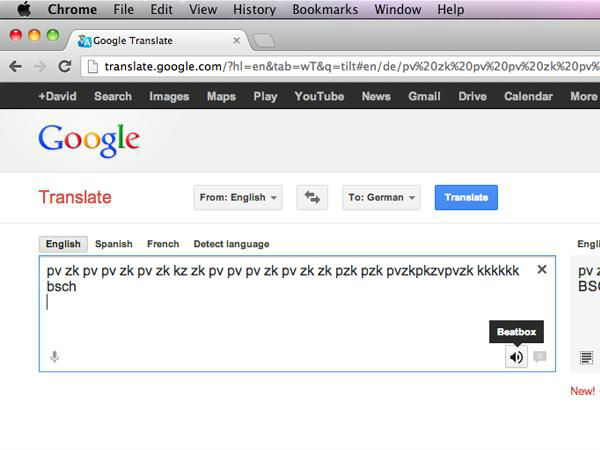Viewport: 600px width, 450px height.
Task: Select the English source language button
Action: (63, 244)
